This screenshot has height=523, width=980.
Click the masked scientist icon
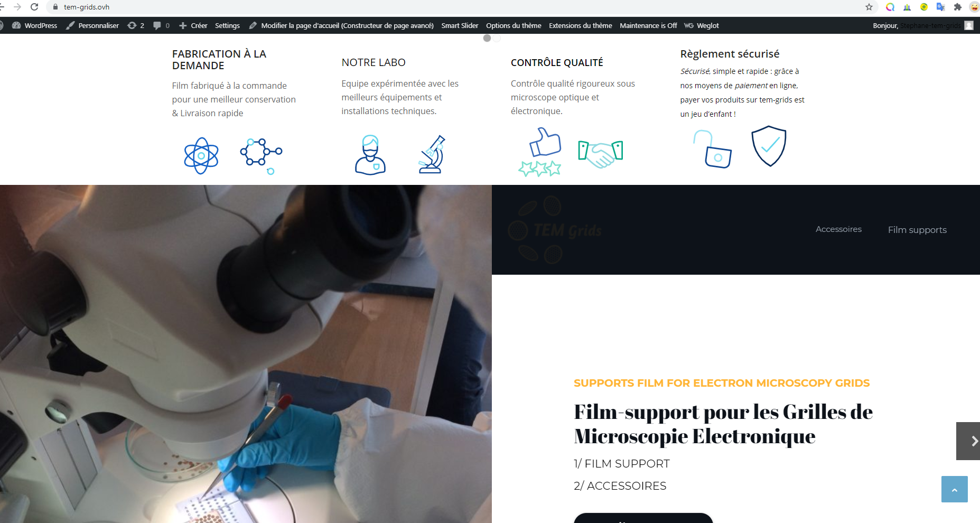[x=370, y=155]
